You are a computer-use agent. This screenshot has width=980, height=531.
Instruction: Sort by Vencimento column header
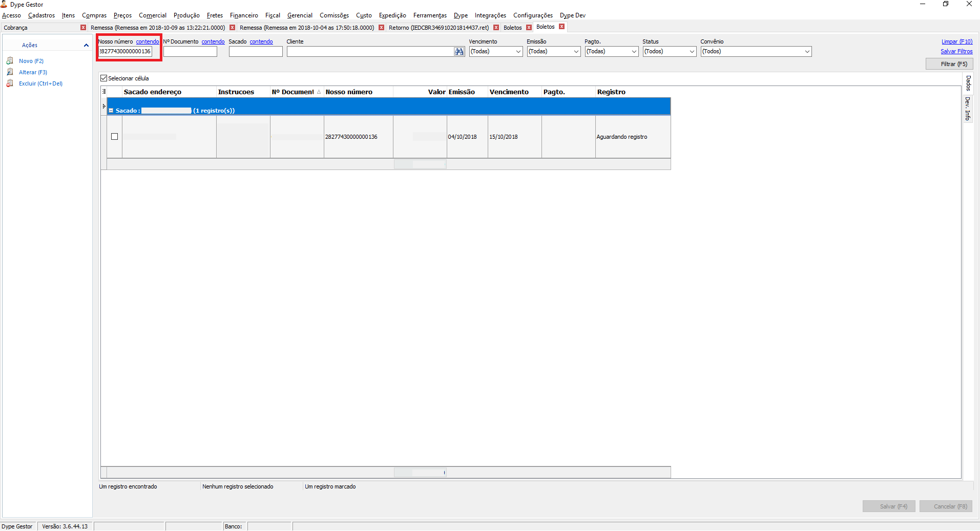tap(514, 92)
